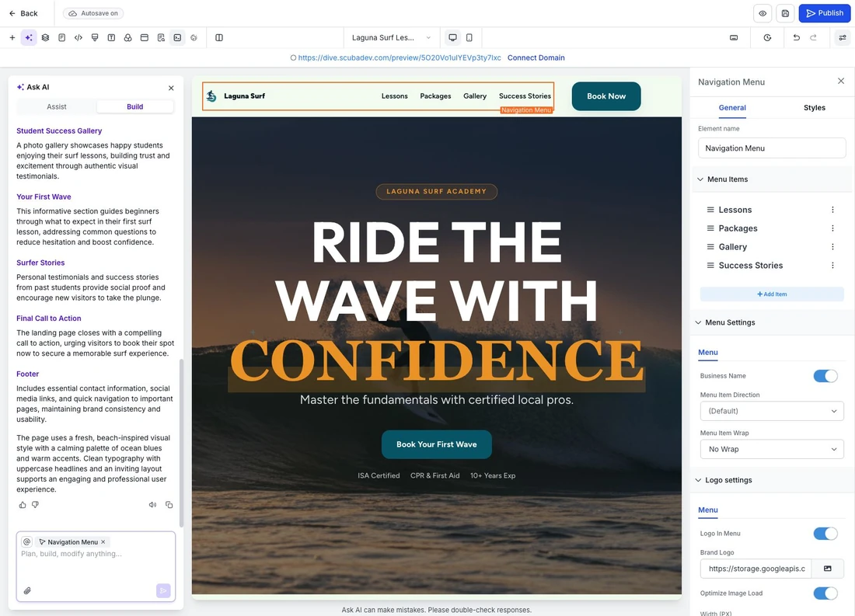855x616 pixels.
Task: Open options for the Gallery menu item
Action: tap(832, 247)
